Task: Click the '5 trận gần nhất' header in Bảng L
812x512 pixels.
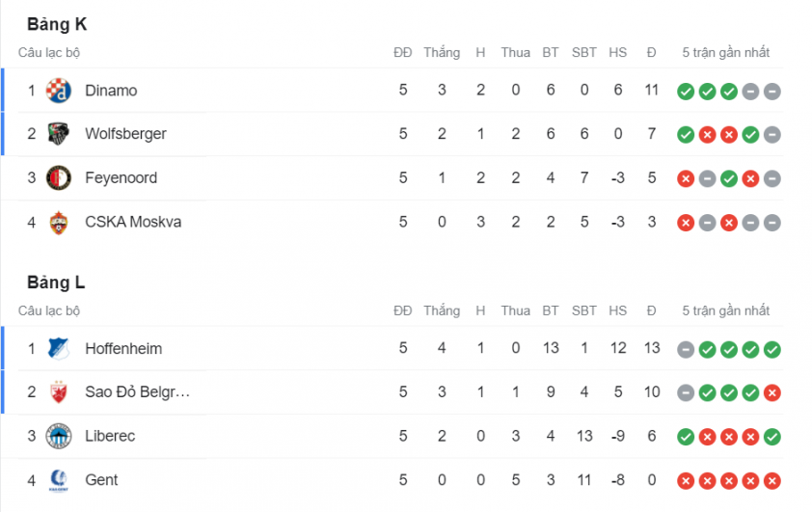Action: pyautogui.click(x=725, y=311)
